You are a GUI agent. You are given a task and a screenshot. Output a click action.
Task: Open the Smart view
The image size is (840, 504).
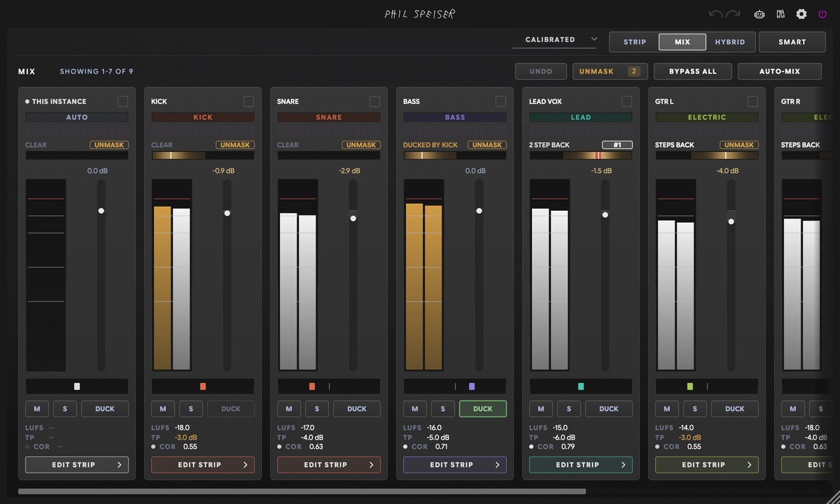[792, 42]
